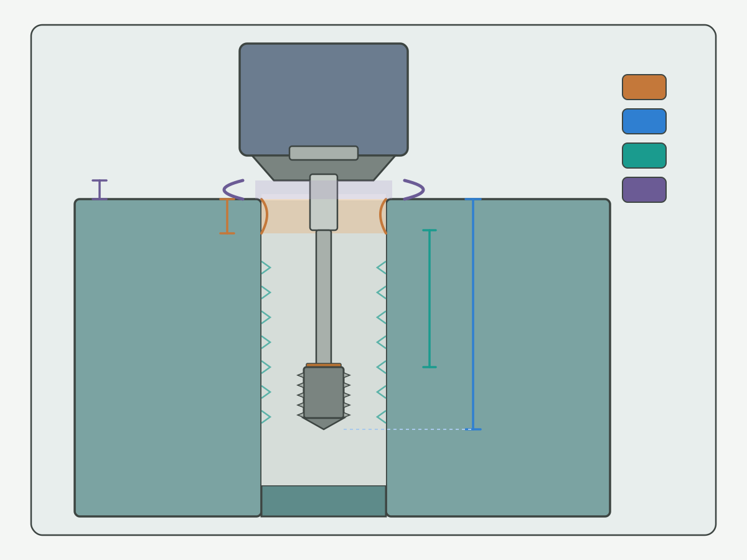Click the dark teal hole bottom plug
This screenshot has height=560, width=747.
point(324,501)
